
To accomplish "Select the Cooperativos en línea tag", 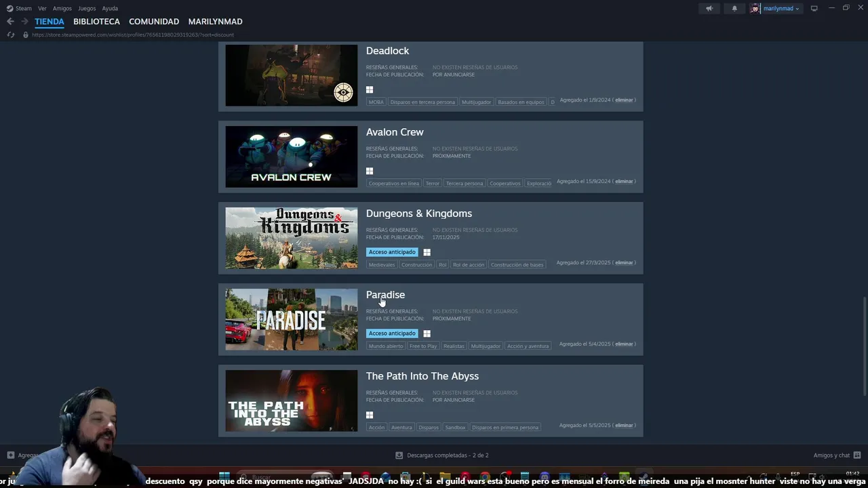I will point(394,184).
